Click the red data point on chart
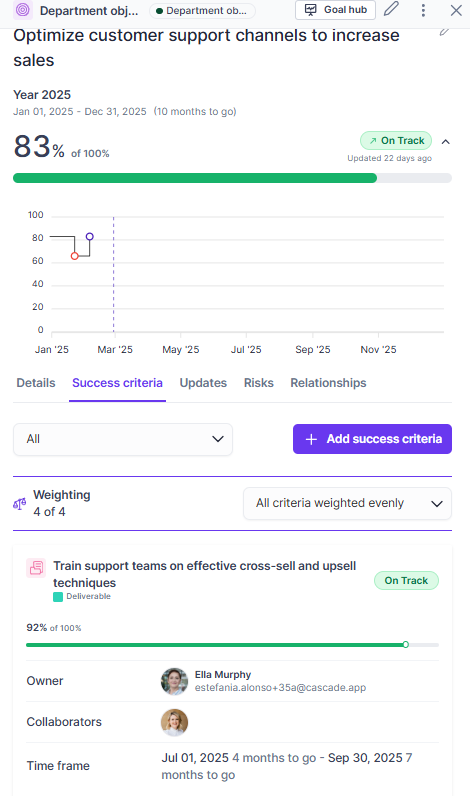The image size is (470, 796). coord(75,256)
